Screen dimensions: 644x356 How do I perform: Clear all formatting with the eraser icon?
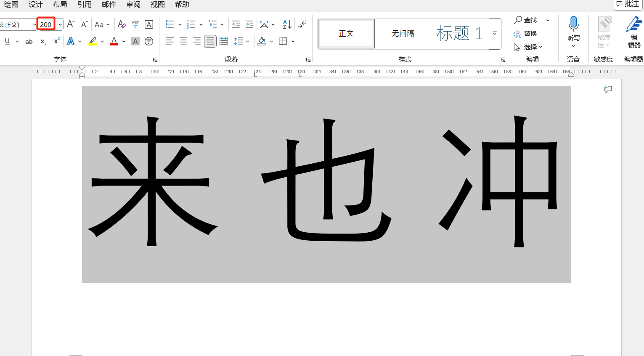(x=122, y=24)
